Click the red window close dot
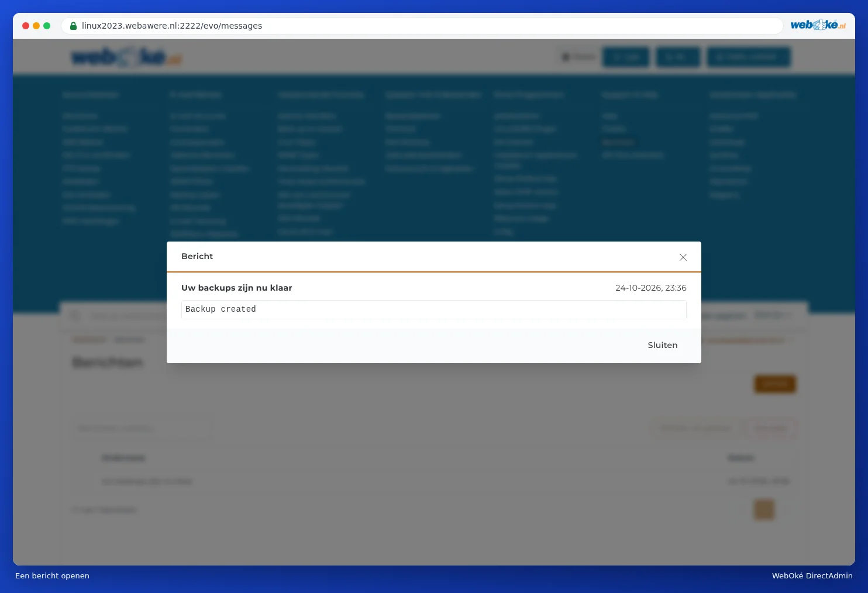This screenshot has height=593, width=868. [26, 26]
